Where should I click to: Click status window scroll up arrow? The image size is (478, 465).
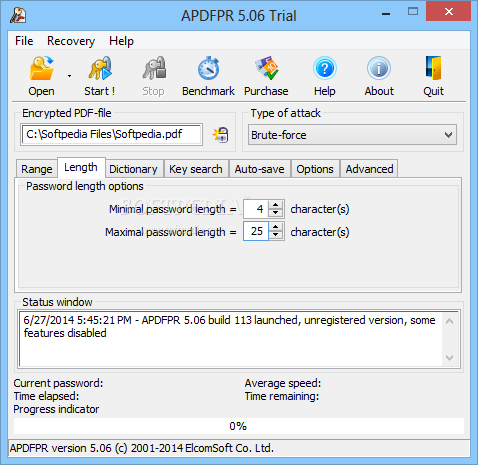click(450, 321)
